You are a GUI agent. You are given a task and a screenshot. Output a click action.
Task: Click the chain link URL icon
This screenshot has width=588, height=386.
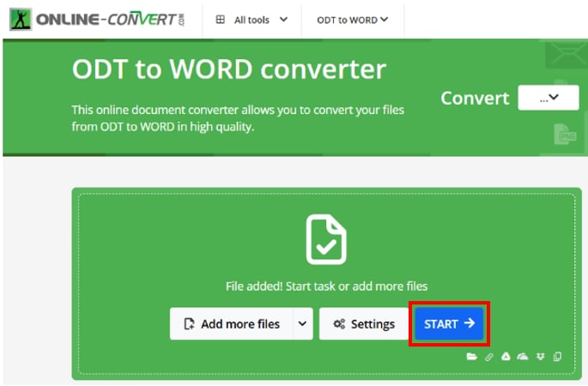(489, 357)
